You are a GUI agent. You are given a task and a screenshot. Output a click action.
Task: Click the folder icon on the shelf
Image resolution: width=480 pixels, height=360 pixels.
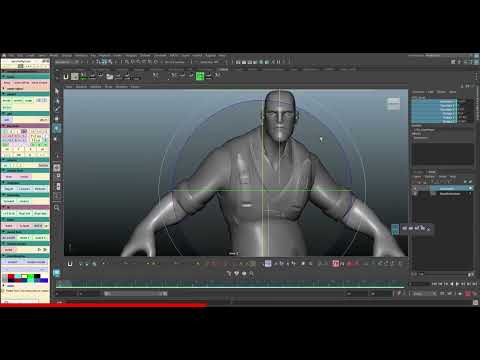pyautogui.click(x=109, y=77)
